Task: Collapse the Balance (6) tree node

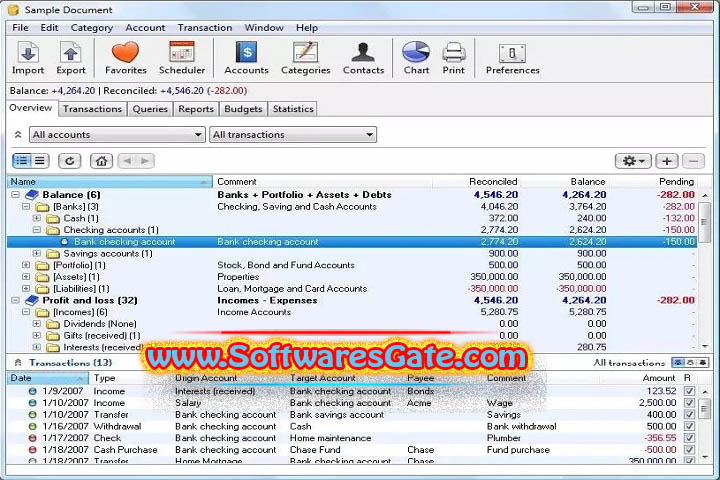Action: tap(16, 195)
